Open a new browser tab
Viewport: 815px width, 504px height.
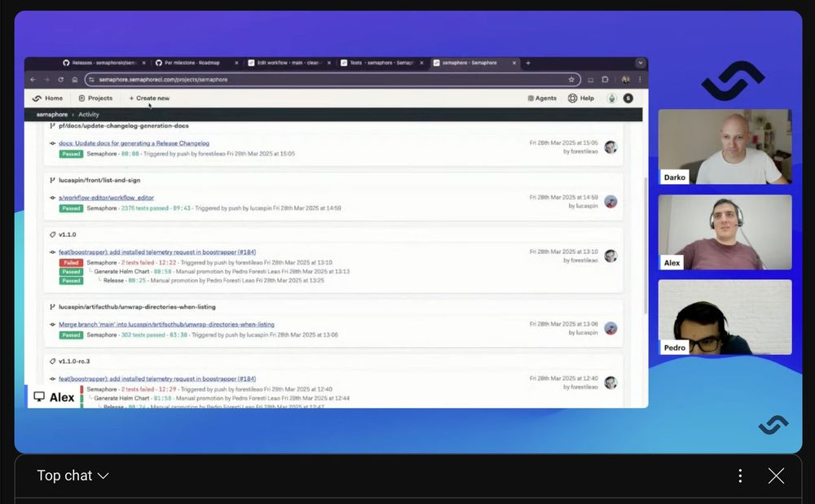528,63
